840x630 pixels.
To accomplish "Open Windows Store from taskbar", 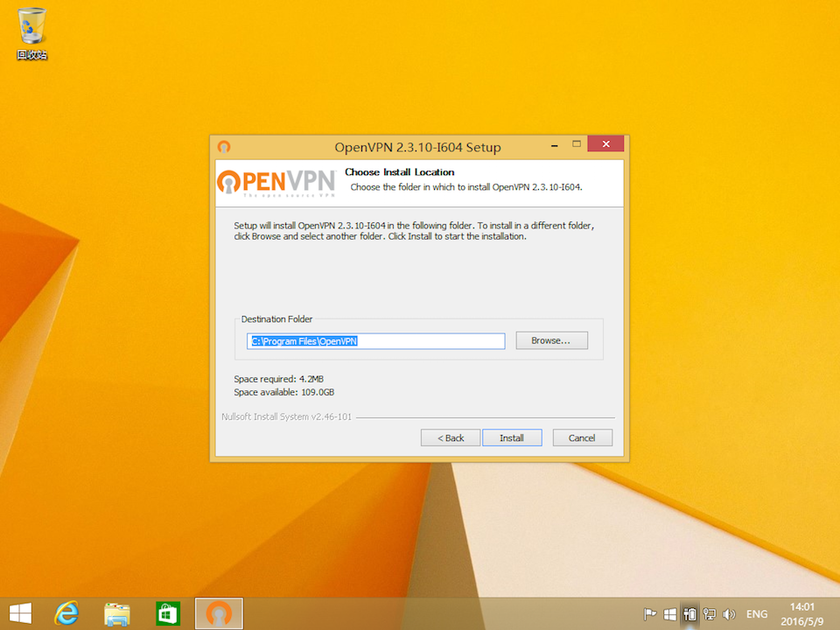I will pos(168,614).
